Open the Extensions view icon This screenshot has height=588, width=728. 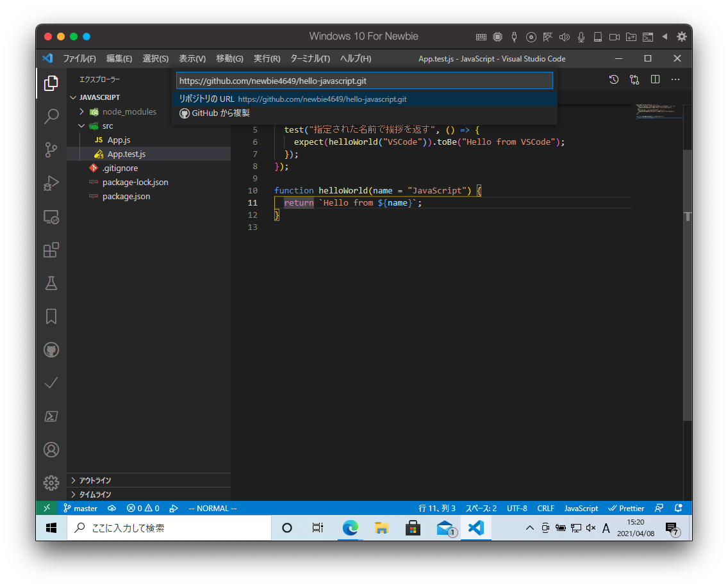(51, 250)
